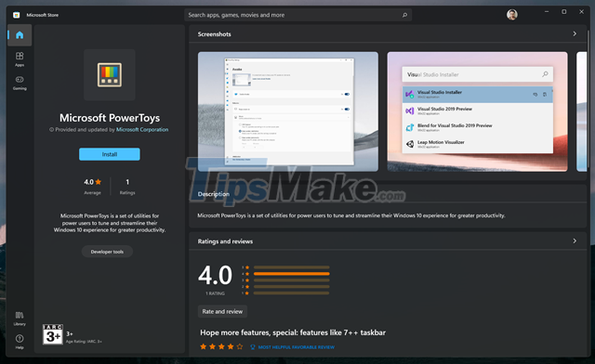Click the review title about 7++ taskbar
Image resolution: width=595 pixels, height=364 pixels.
point(293,332)
